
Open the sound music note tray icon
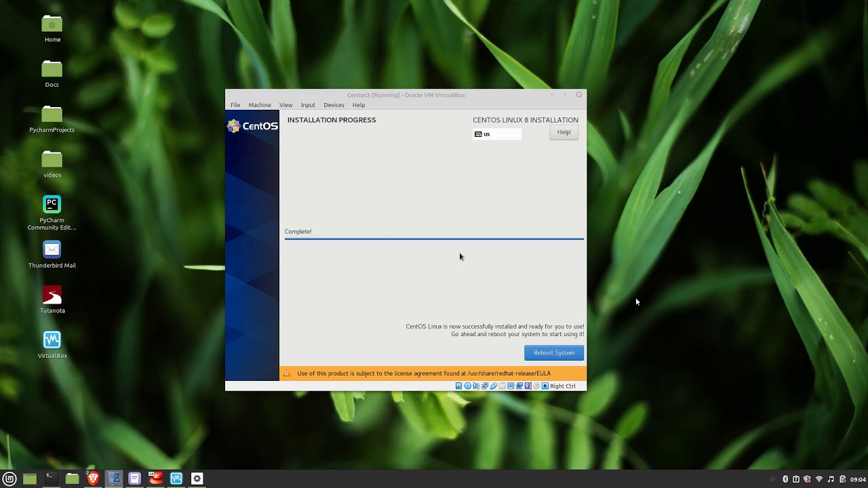[x=831, y=479]
